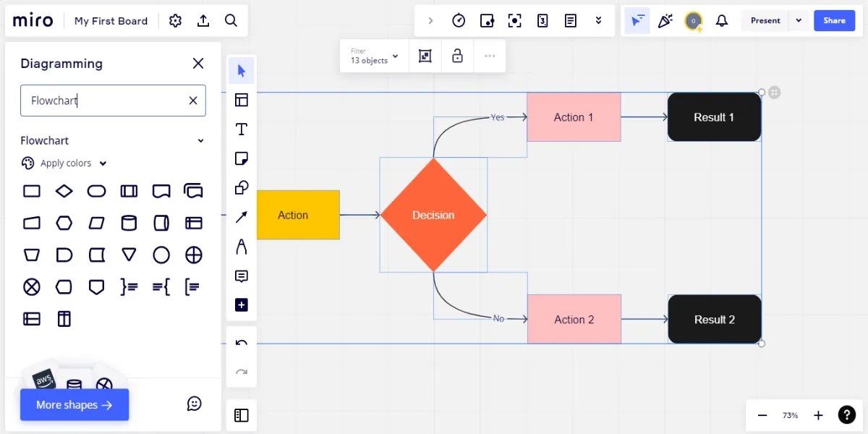Open the Timer from the facilitation toolbar
Screen dimensions: 868x434
(x=459, y=20)
